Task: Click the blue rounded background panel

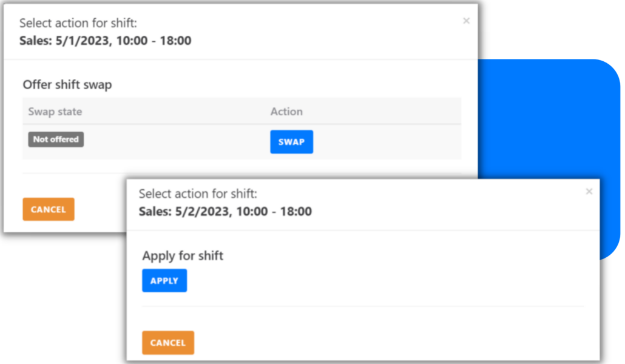Action: coord(546,121)
